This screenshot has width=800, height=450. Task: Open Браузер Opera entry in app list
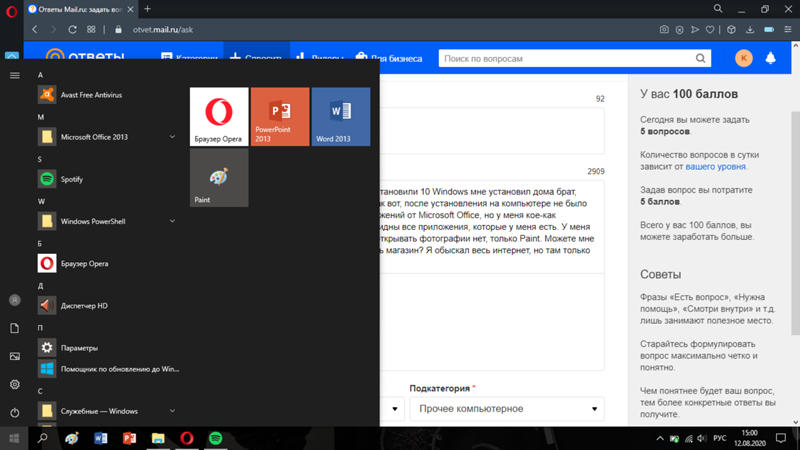[107, 264]
